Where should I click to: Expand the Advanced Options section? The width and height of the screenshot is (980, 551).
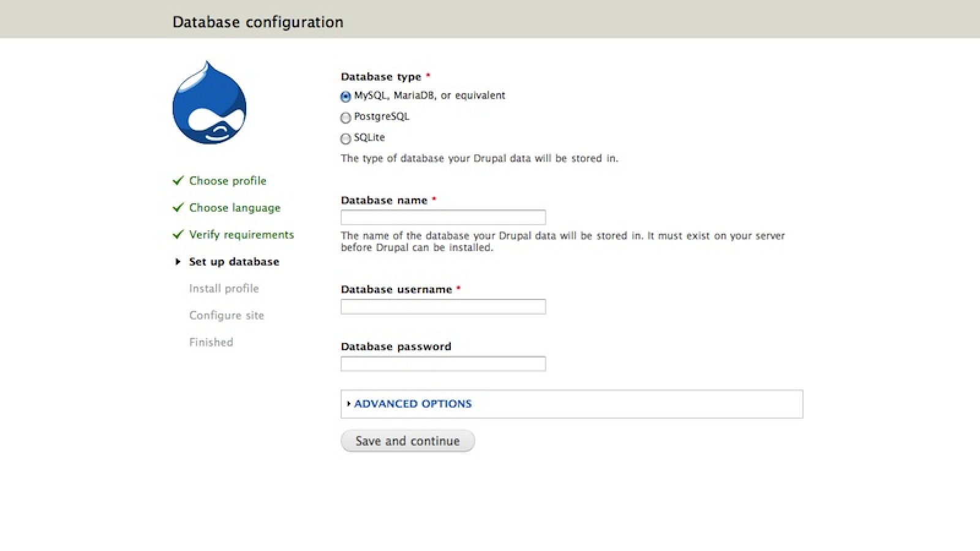[x=413, y=404]
